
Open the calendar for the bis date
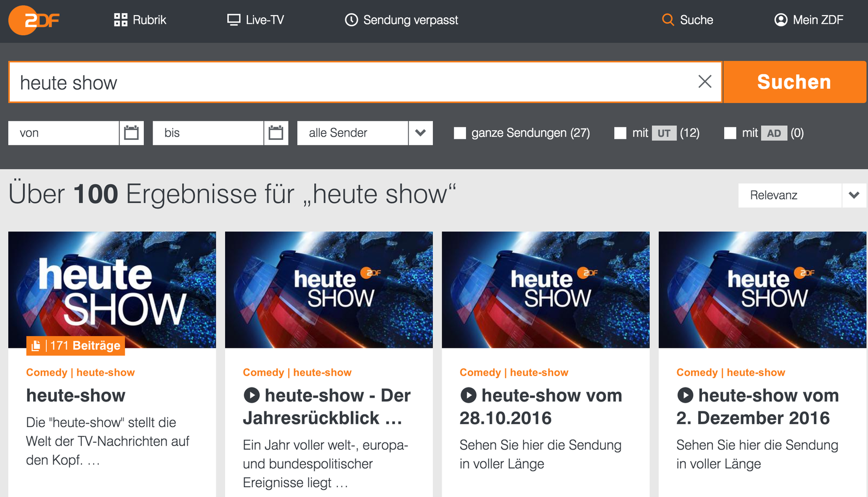[276, 133]
